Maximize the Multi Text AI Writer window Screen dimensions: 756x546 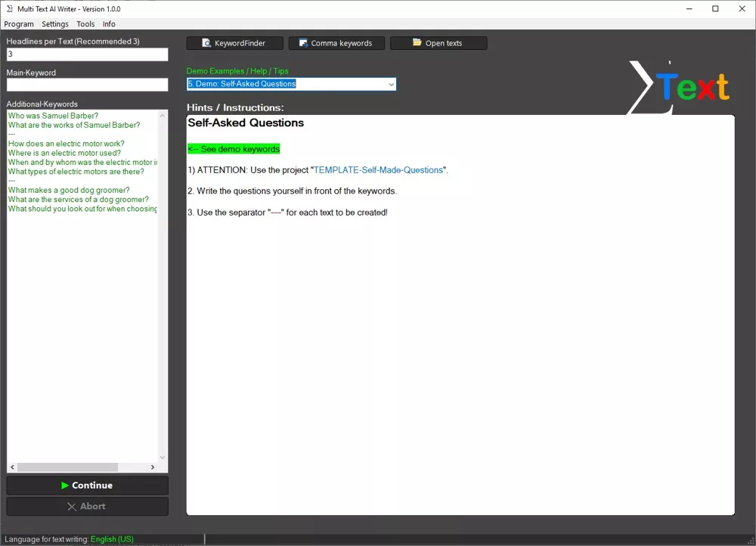(x=715, y=8)
